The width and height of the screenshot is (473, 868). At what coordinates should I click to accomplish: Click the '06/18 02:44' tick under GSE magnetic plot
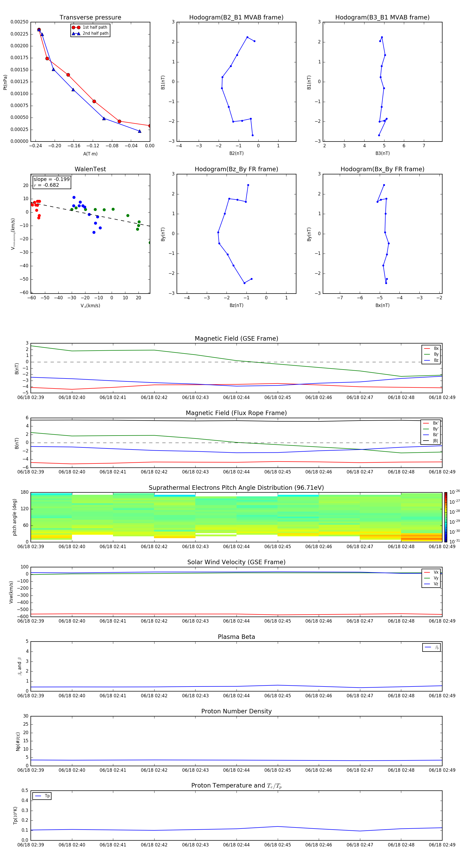[x=236, y=397]
